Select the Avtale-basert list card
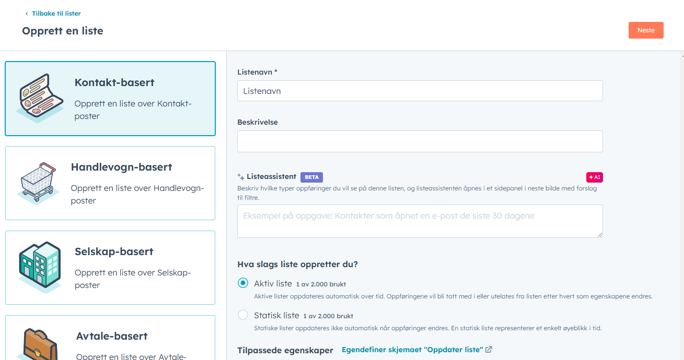The width and height of the screenshot is (684, 360). (110, 338)
